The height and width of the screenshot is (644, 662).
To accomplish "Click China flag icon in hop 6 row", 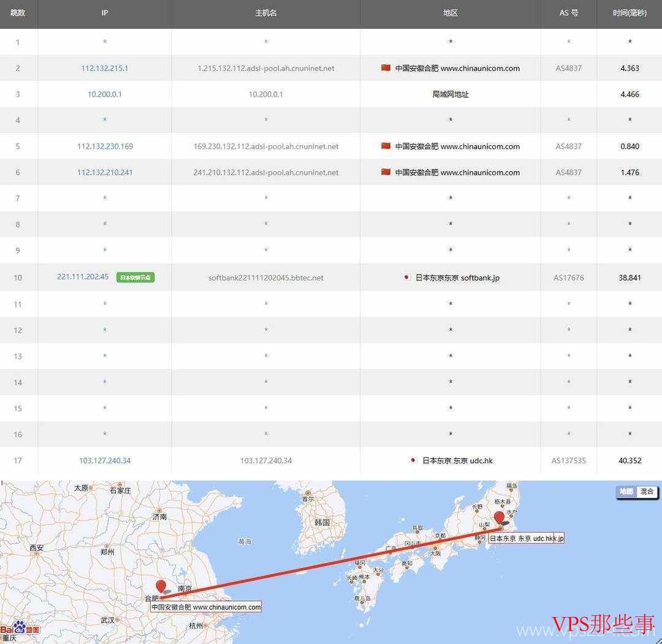I will [386, 172].
